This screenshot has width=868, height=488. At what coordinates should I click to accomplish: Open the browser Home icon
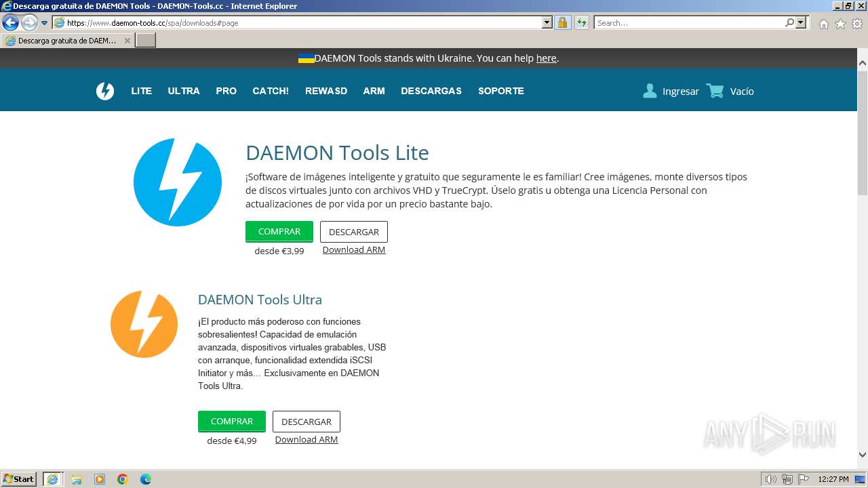[x=823, y=24]
